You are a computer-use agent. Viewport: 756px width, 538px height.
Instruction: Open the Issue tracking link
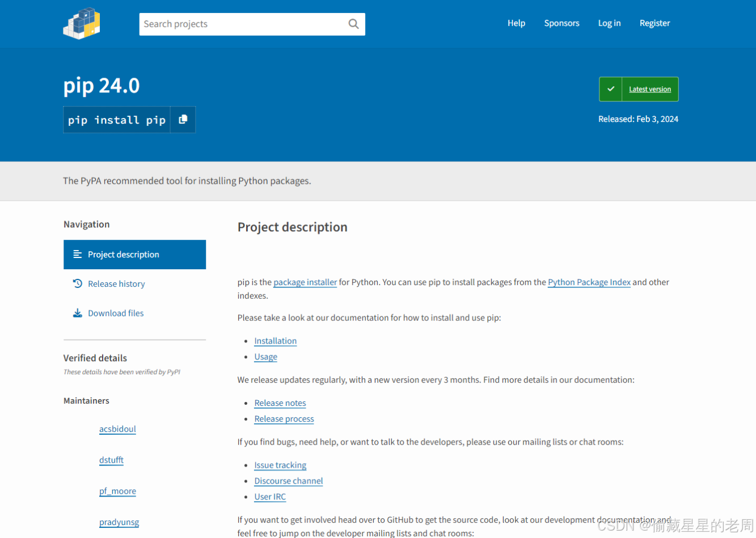(280, 465)
